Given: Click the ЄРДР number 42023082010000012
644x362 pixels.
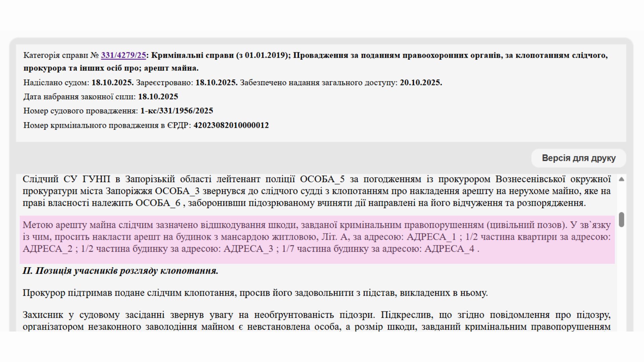Looking at the screenshot, I should coord(231,125).
